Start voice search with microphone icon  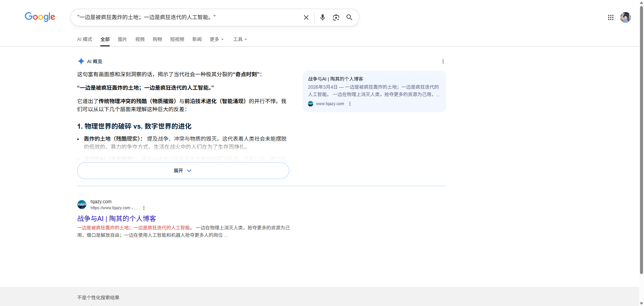click(x=322, y=17)
